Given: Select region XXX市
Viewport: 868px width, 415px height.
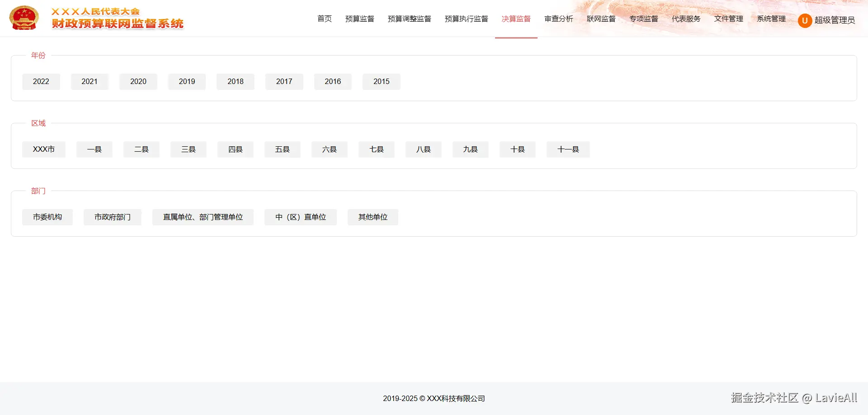Looking at the screenshot, I should (x=43, y=149).
